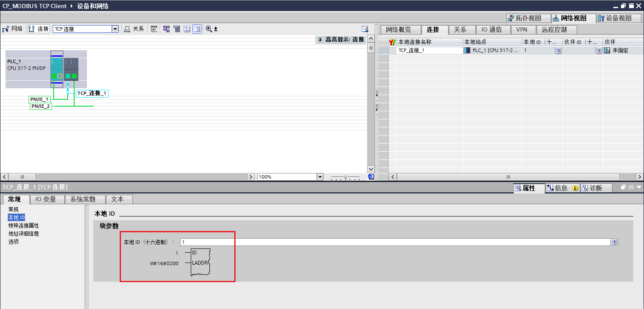Select 特殊连接属性 in properties tree
The image size is (644, 309).
tap(23, 225)
